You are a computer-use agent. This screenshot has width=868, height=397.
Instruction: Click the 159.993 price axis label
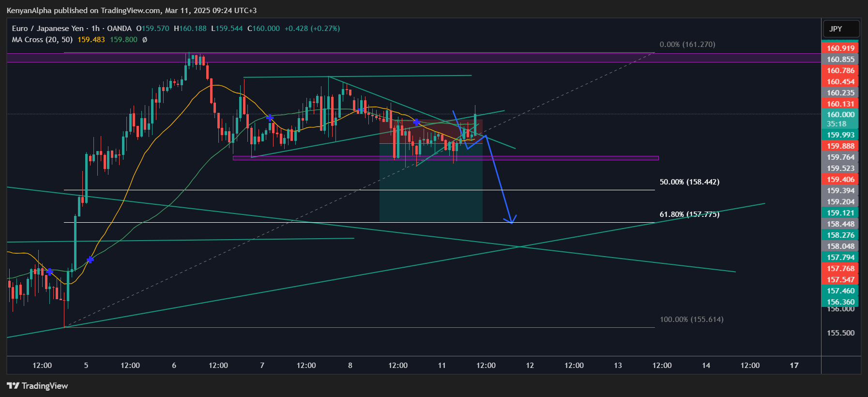click(x=840, y=135)
